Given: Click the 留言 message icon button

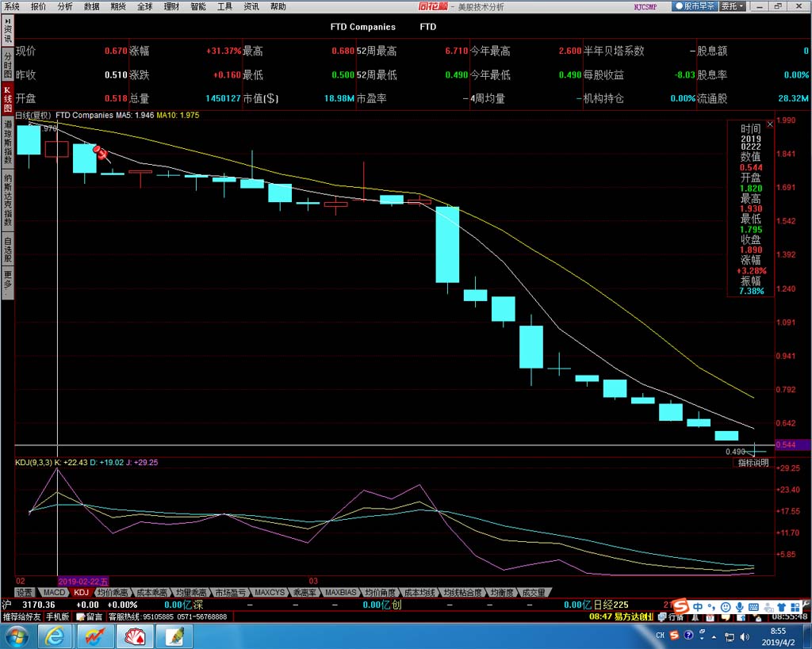Looking at the screenshot, I should click(89, 617).
